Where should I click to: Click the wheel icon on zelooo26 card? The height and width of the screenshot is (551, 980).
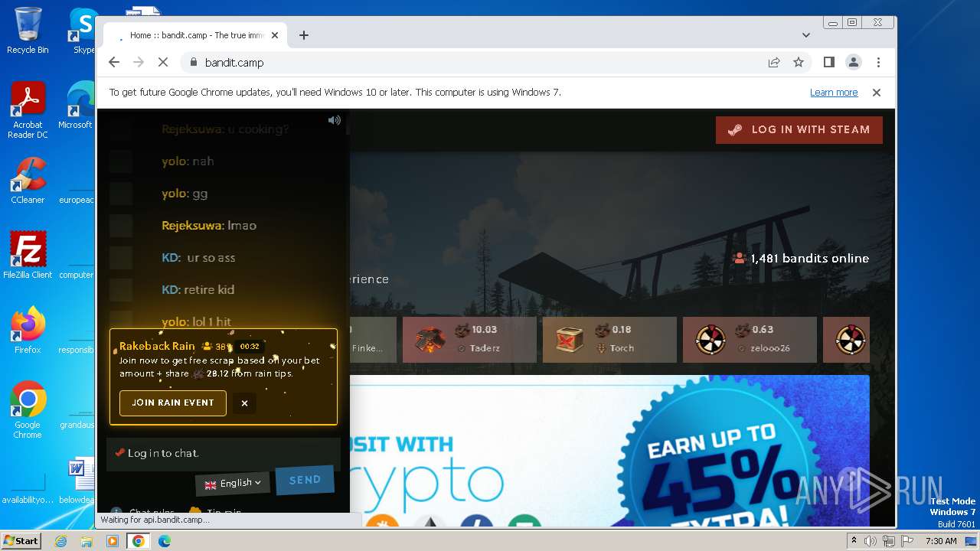[710, 340]
